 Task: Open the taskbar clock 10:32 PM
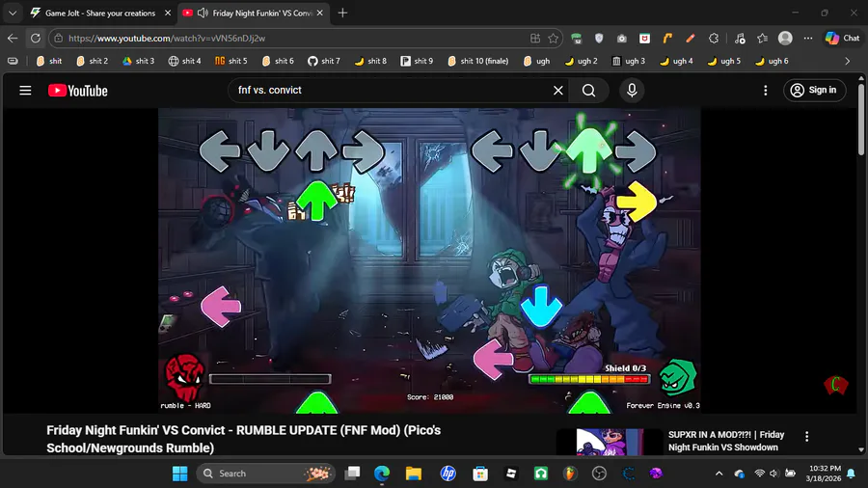(824, 474)
